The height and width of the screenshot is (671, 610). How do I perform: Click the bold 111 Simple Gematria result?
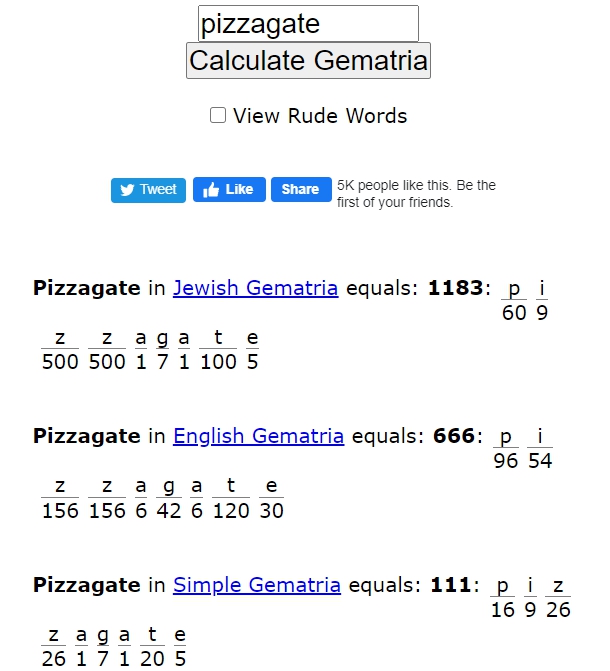(450, 585)
